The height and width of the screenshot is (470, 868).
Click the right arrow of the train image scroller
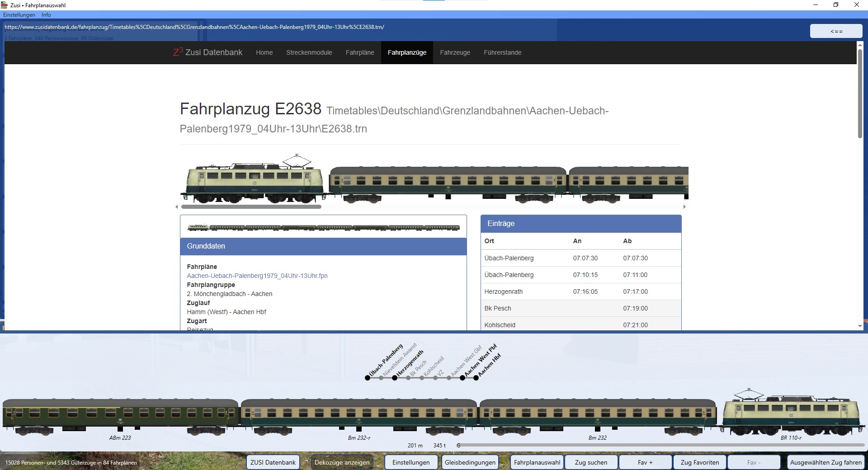point(684,207)
